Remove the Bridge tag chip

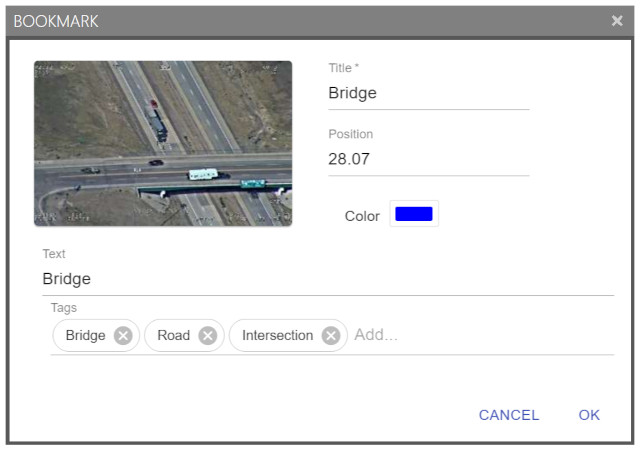(x=123, y=336)
